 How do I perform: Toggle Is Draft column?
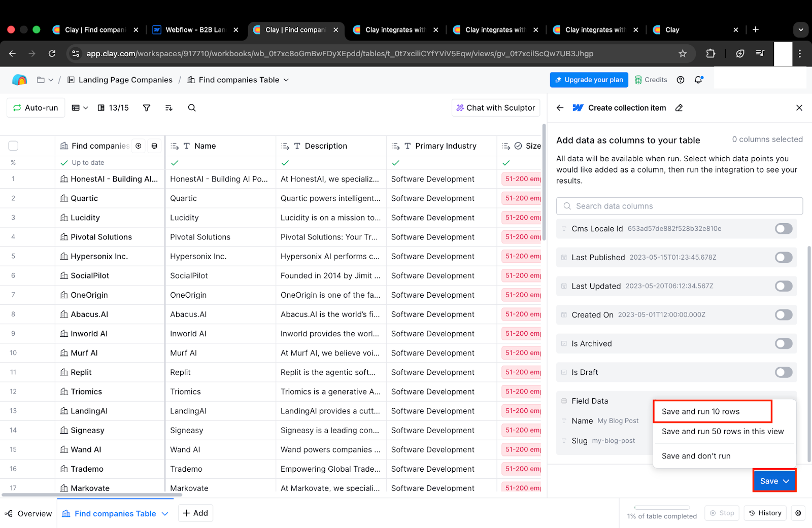pyautogui.click(x=784, y=372)
